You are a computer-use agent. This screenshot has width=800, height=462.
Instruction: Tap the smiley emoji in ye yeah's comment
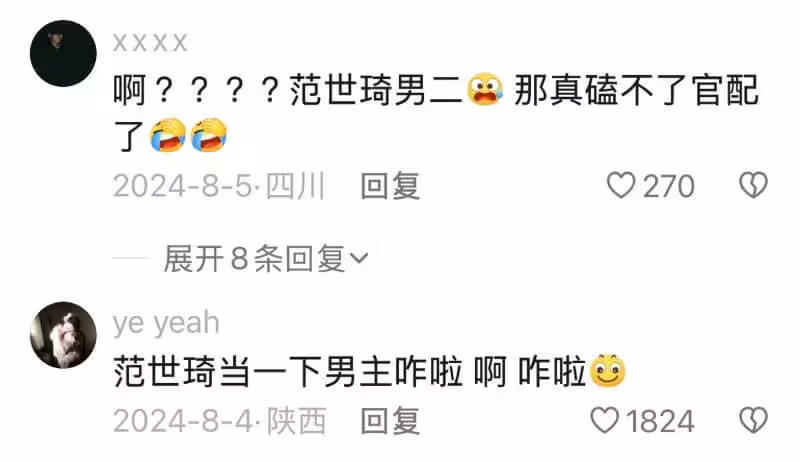pyautogui.click(x=608, y=370)
